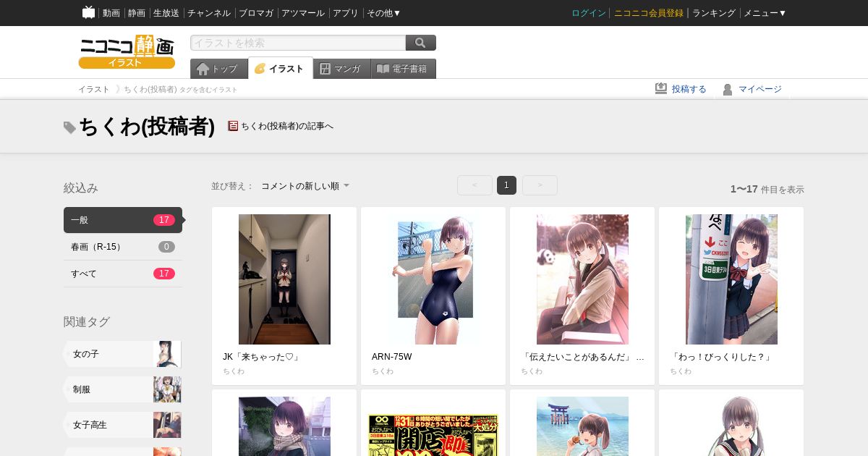Open the 動画 menu link
Image resolution: width=868 pixels, height=456 pixels.
[x=111, y=13]
